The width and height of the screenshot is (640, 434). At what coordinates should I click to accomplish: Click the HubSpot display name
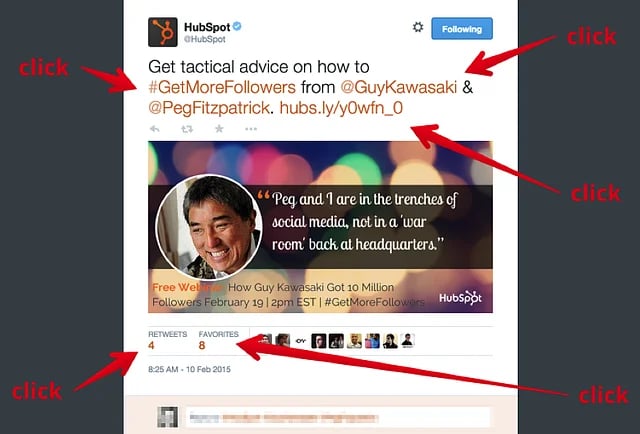pos(207,27)
